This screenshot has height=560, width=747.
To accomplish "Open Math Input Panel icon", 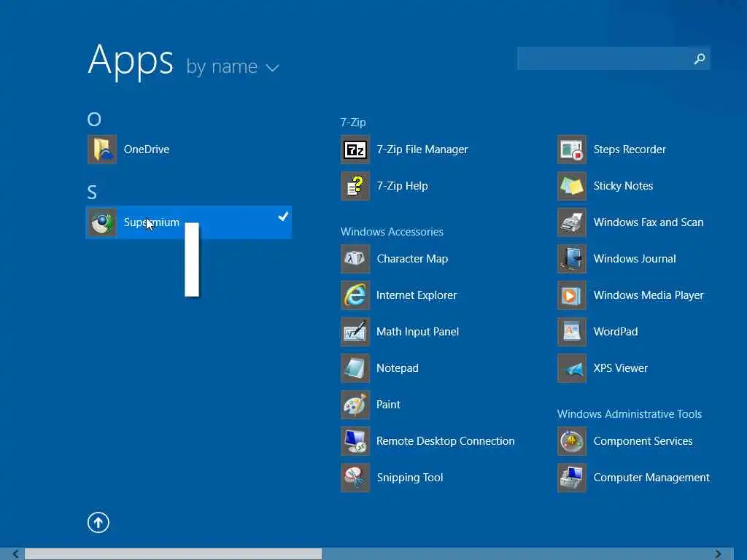I will (355, 332).
